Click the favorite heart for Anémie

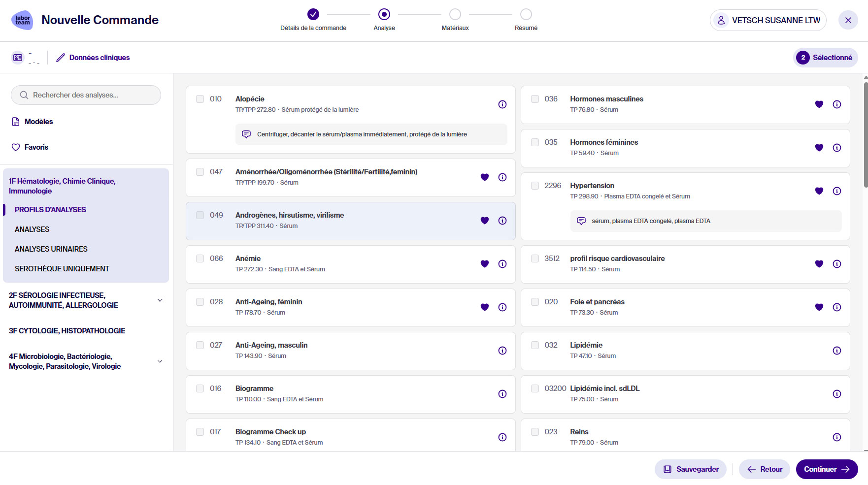tap(485, 264)
